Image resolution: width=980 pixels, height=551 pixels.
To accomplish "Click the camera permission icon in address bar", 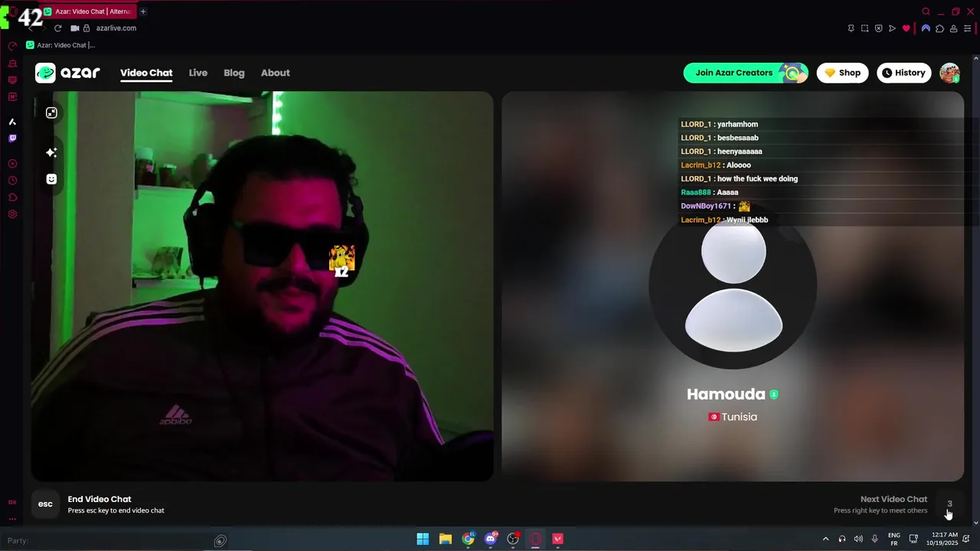I will coord(75,28).
